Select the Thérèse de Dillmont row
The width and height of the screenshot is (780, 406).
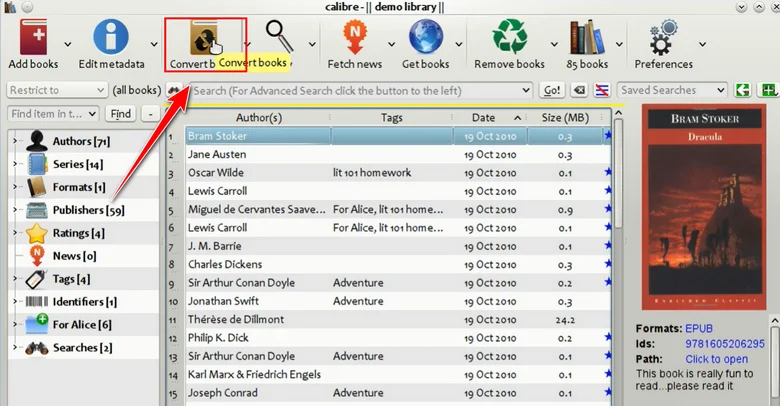point(398,319)
